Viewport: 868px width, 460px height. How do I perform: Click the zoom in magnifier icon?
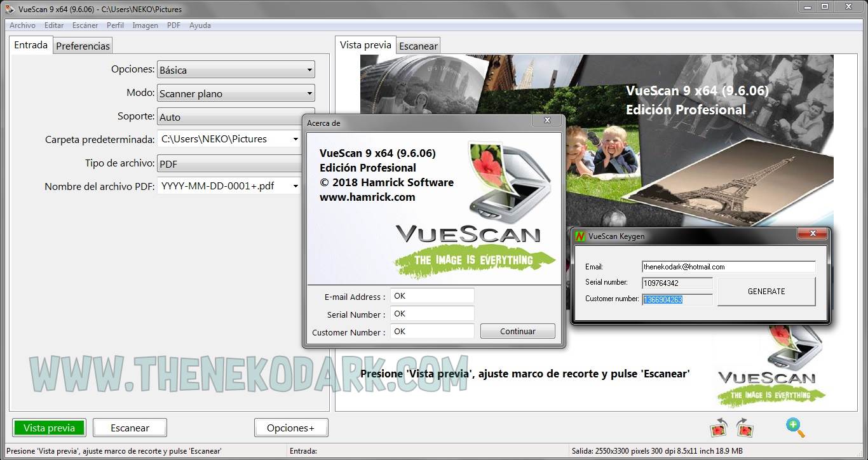click(x=795, y=427)
